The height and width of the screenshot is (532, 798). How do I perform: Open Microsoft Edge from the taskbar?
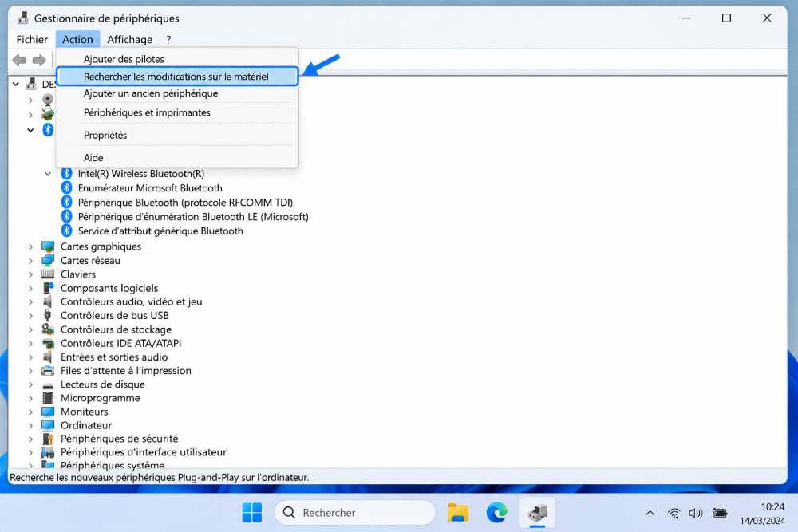tap(496, 513)
